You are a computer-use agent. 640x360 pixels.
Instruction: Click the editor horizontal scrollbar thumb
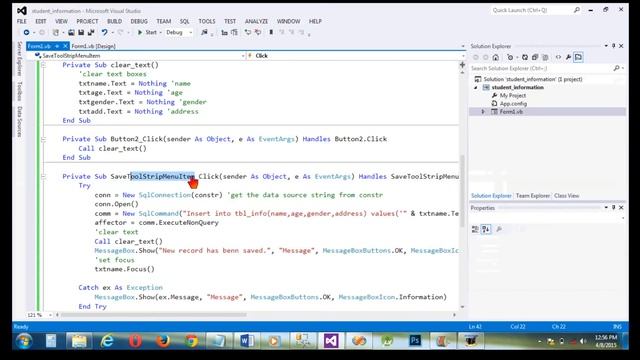(154, 315)
